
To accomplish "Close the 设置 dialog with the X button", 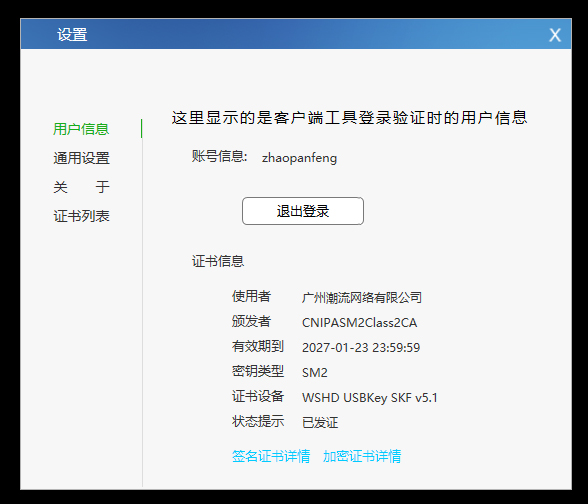I will coord(555,35).
